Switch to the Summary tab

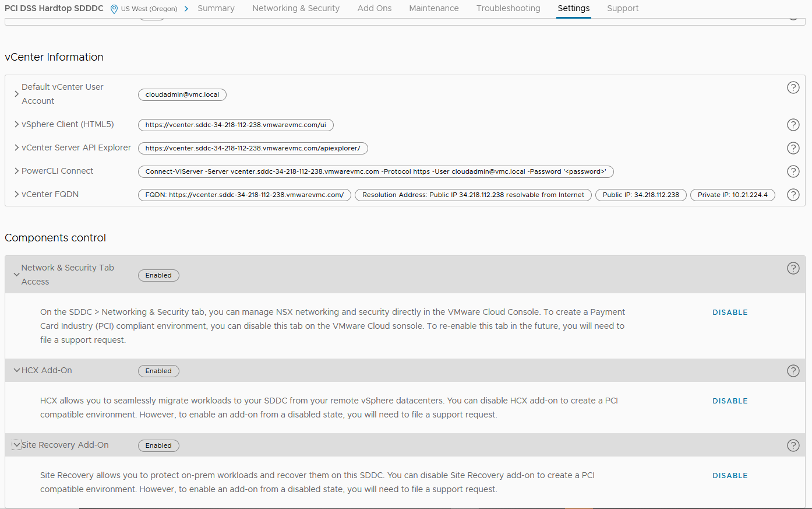pyautogui.click(x=216, y=8)
